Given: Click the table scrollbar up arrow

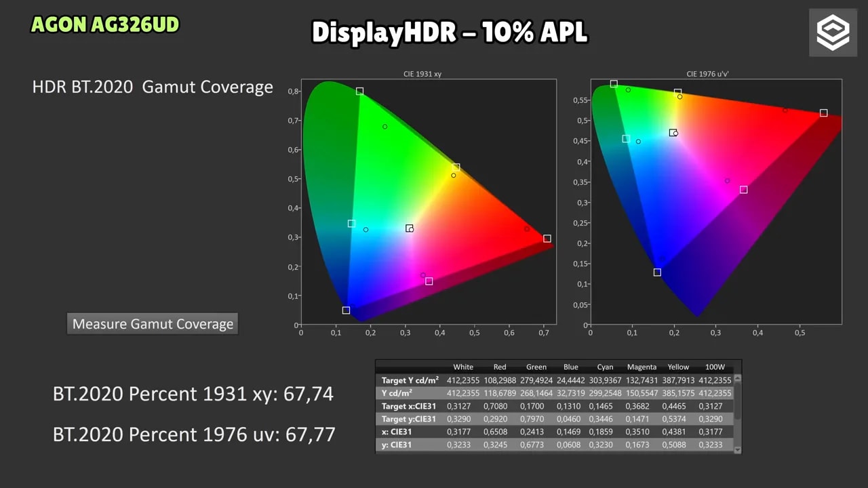Looking at the screenshot, I should (738, 380).
